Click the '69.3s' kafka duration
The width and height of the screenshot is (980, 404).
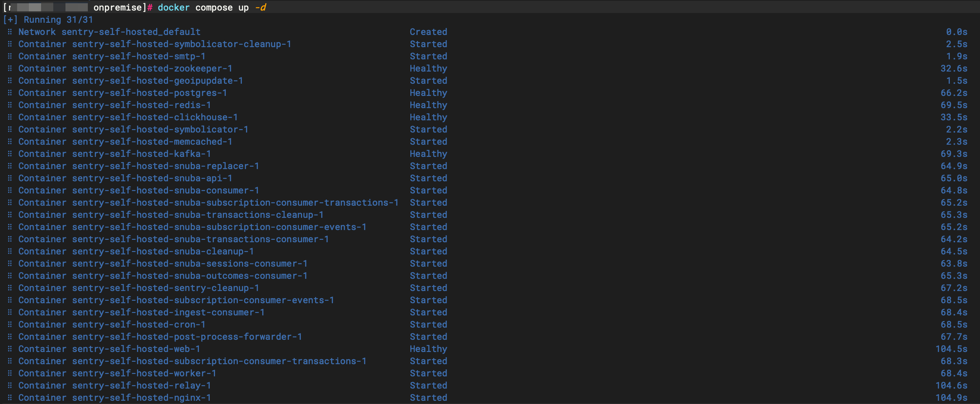click(x=954, y=154)
